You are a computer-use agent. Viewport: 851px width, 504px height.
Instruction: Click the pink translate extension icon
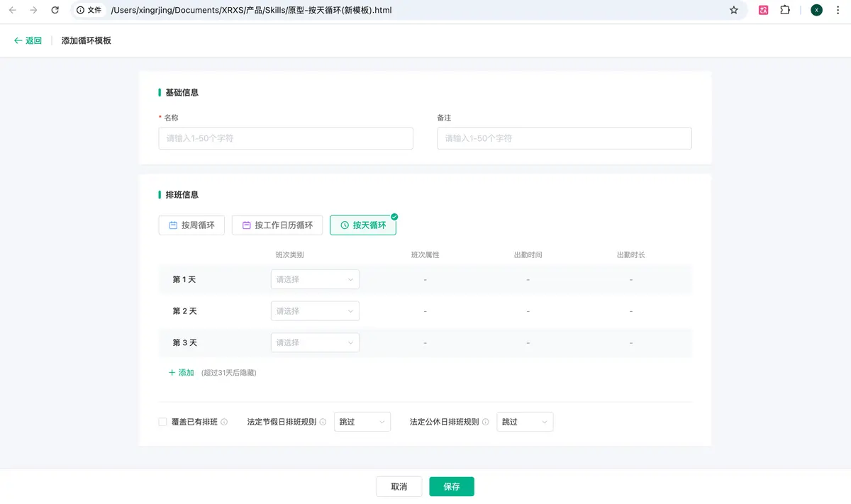764,10
